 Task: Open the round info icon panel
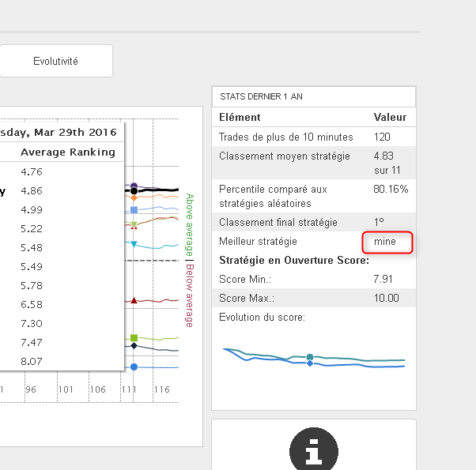point(313,449)
